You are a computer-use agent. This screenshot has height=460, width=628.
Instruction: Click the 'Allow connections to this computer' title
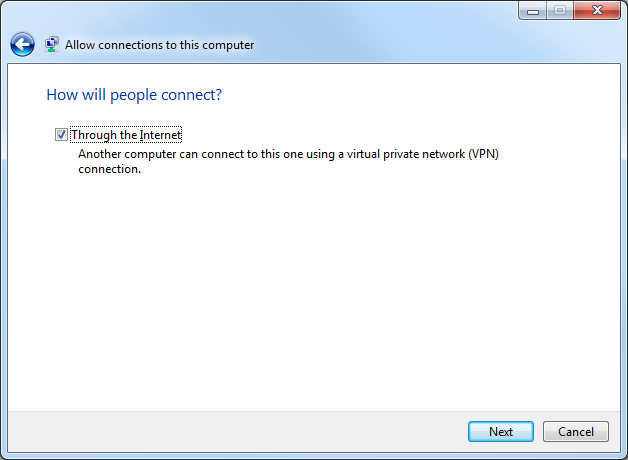[159, 45]
